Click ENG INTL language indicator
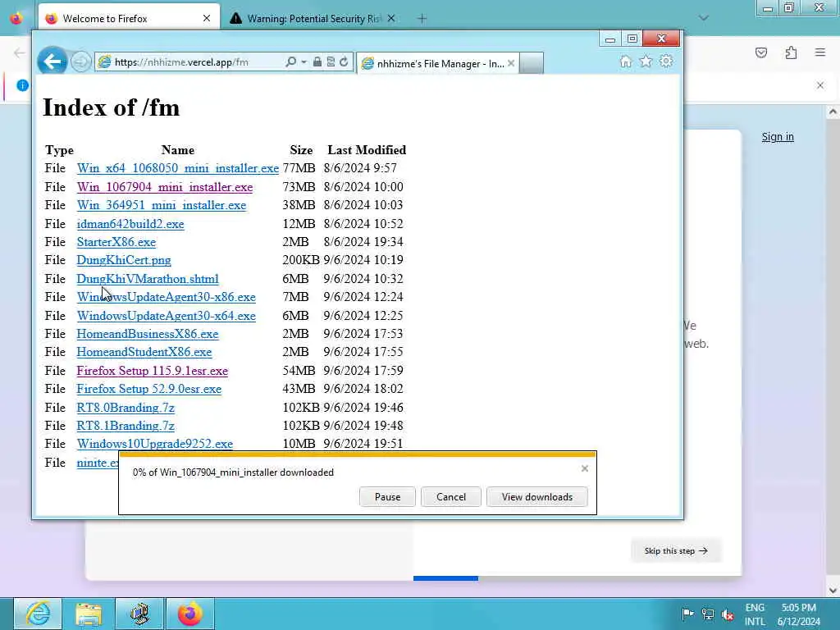Screen dimensions: 840x630 coord(755,614)
